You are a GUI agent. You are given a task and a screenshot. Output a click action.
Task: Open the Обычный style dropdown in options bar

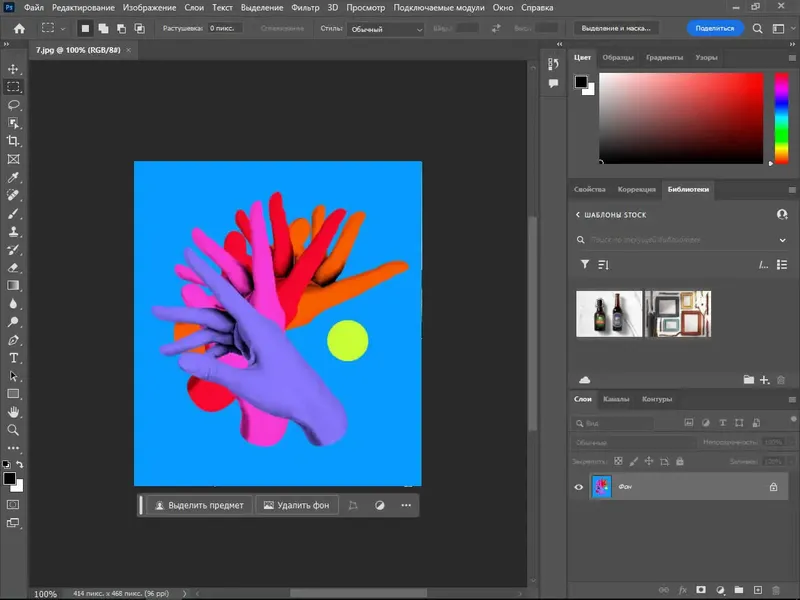[385, 29]
